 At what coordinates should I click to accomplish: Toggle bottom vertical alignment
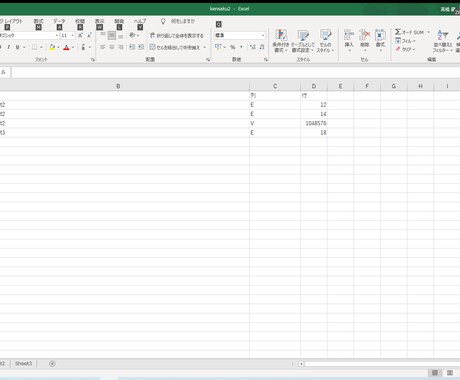tap(121, 35)
